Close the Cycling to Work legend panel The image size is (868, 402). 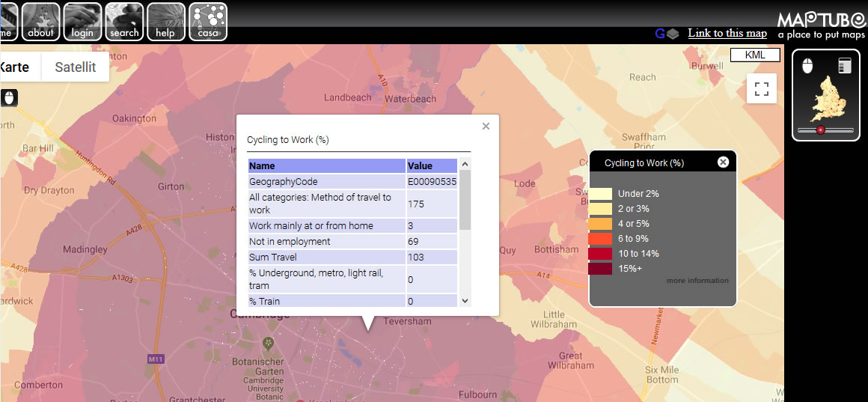[723, 162]
